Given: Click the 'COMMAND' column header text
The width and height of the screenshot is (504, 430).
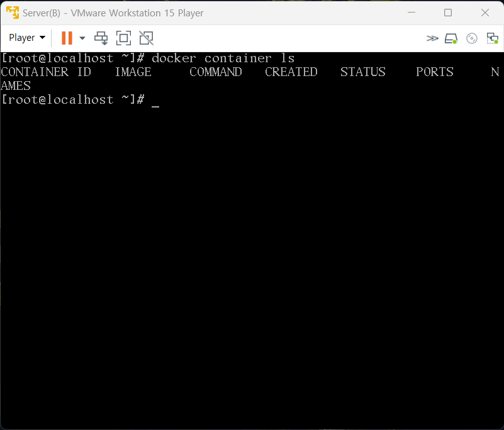Looking at the screenshot, I should 215,72.
